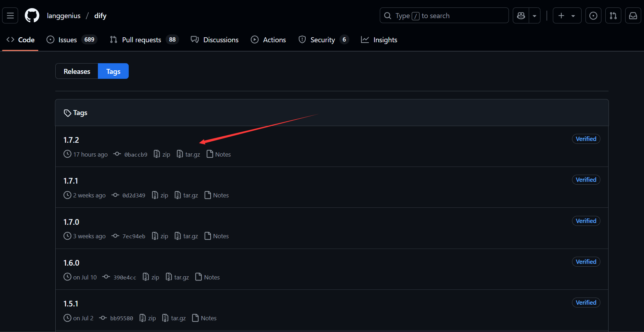
Task: Click Verified badge for tag 1.7.0
Action: (x=586, y=221)
